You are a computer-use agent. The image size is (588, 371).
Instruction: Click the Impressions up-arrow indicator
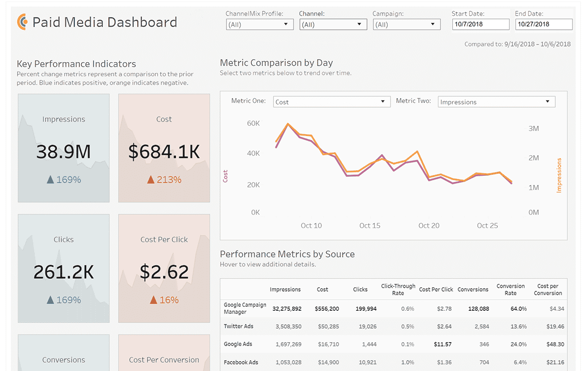50,180
